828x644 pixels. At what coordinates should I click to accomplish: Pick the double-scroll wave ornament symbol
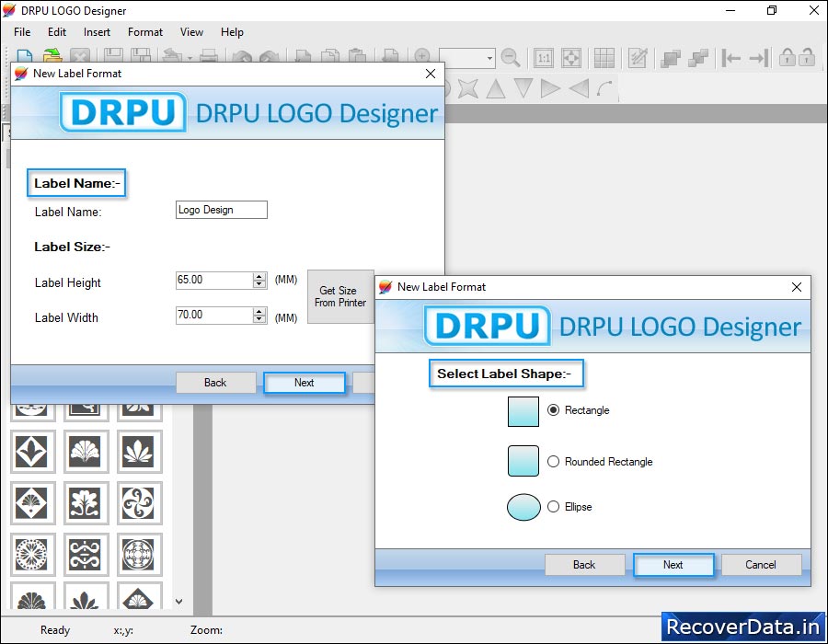click(x=86, y=554)
